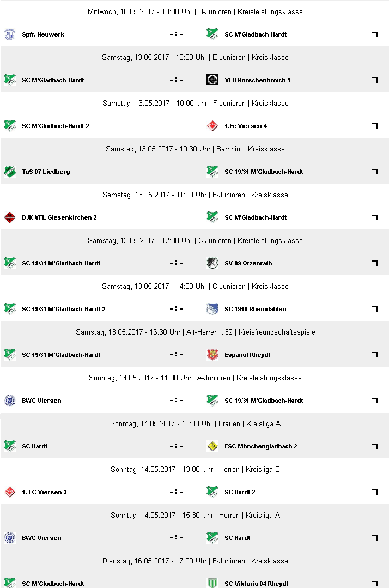Click the SC Viktoria 04 Rheydt logo
The height and width of the screenshot is (588, 389).
(x=212, y=583)
